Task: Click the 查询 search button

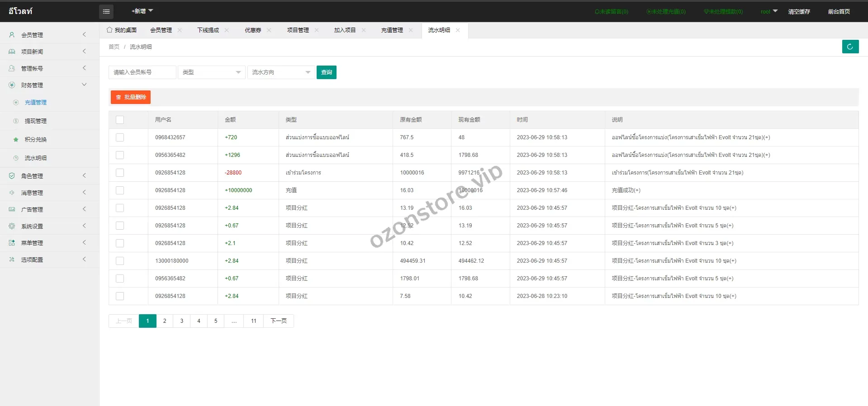Action: pyautogui.click(x=326, y=72)
